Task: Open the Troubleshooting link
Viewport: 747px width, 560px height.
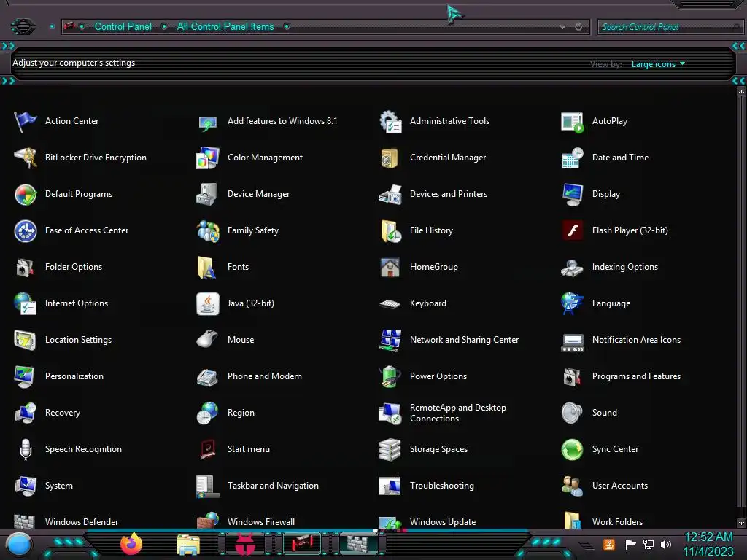Action: pyautogui.click(x=441, y=486)
